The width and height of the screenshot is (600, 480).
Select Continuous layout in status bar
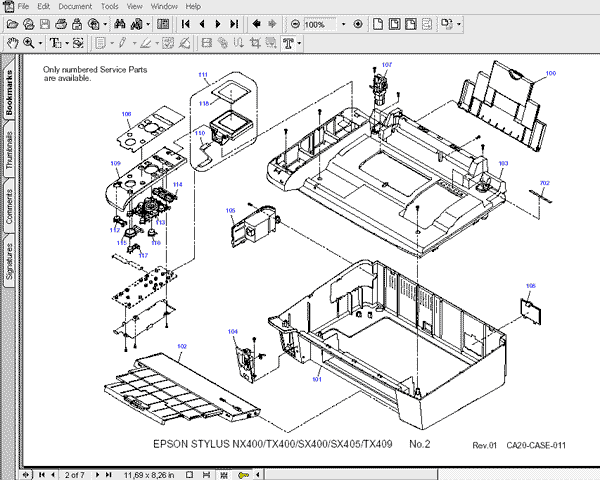click(206, 475)
